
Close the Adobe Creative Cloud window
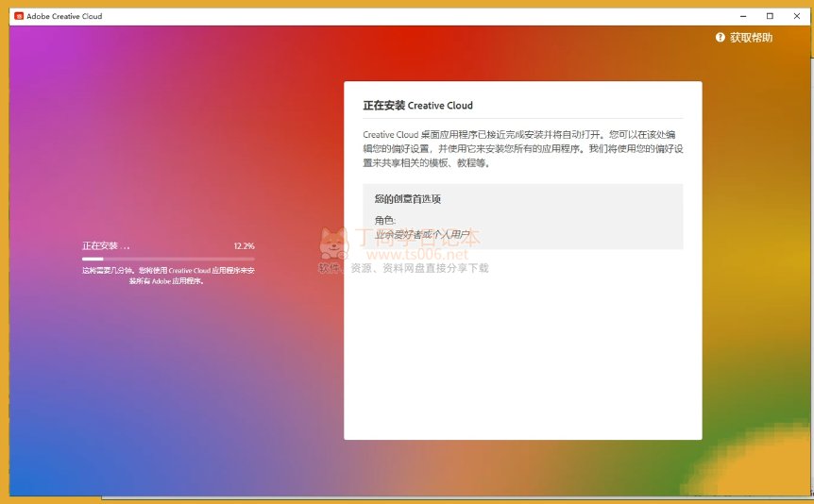[x=797, y=16]
